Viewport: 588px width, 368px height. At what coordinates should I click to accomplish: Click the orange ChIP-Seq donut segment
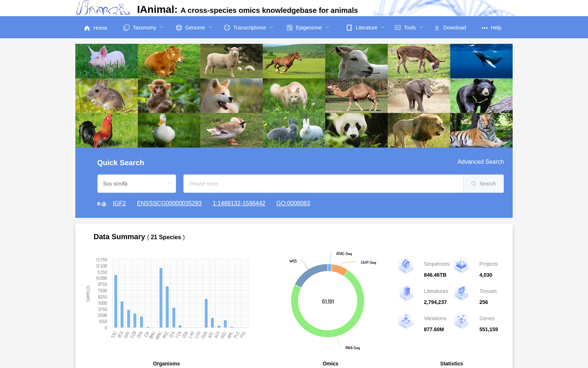pyautogui.click(x=340, y=269)
